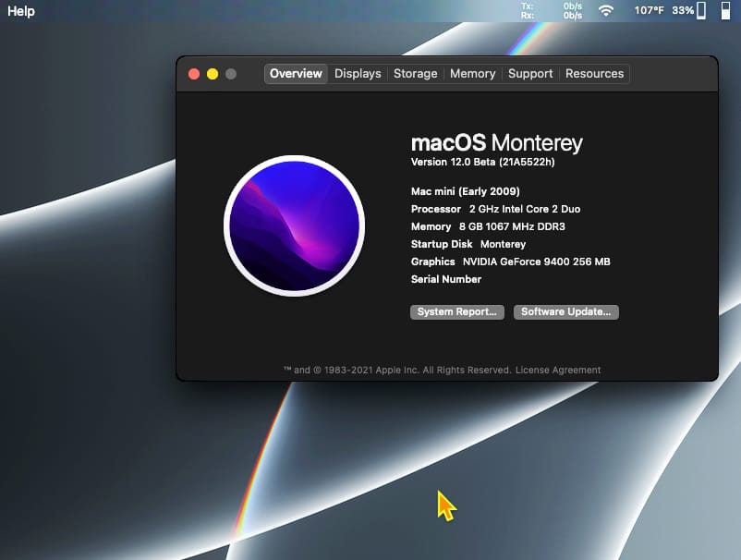This screenshot has width=741, height=560.
Task: Click the network Tx/Rx speed monitor
Action: point(552,10)
